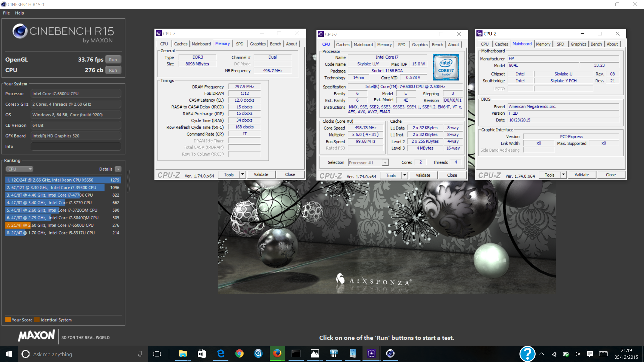Open Caches tab in the middle CPU-Z window
The width and height of the screenshot is (644, 362).
coord(343,44)
